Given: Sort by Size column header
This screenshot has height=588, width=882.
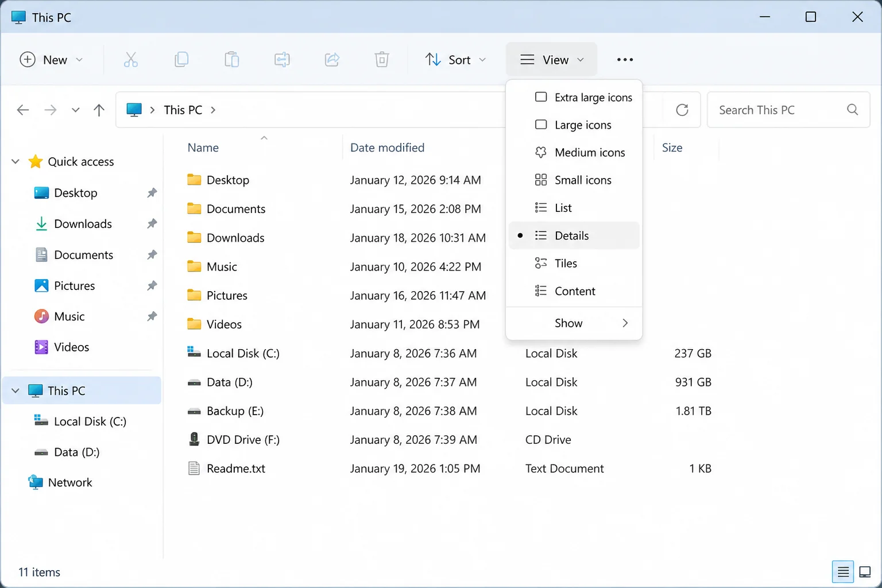Looking at the screenshot, I should (672, 148).
